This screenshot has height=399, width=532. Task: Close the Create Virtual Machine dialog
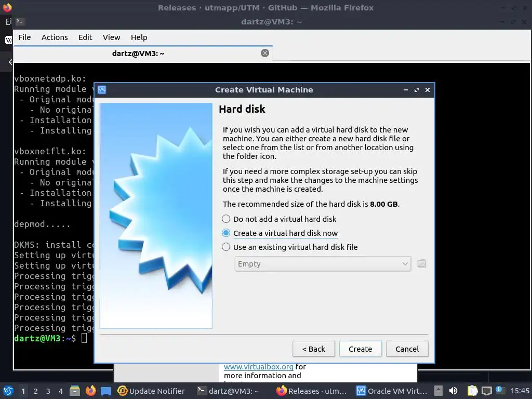428,90
